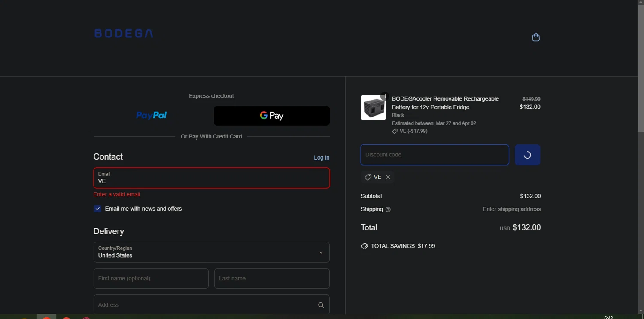Viewport: 644px width, 319px height.
Task: Click 'Or Pay With Credit Card' text
Action: pyautogui.click(x=211, y=136)
